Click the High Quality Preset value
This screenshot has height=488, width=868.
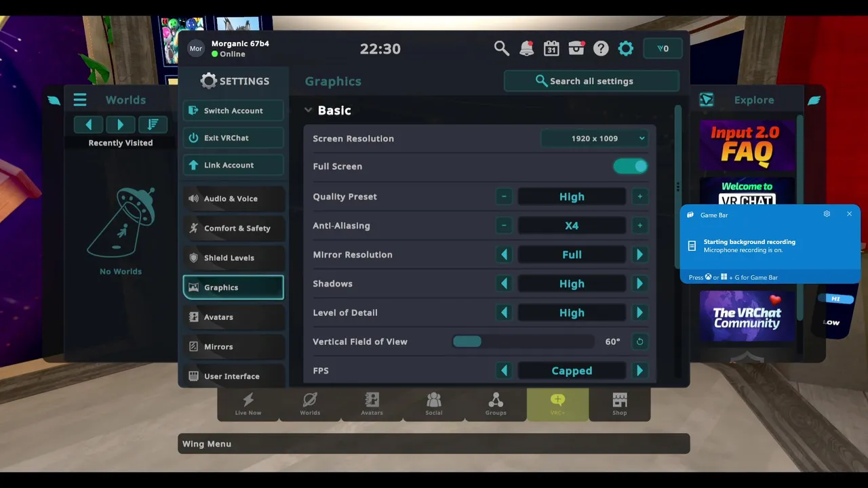coord(572,197)
